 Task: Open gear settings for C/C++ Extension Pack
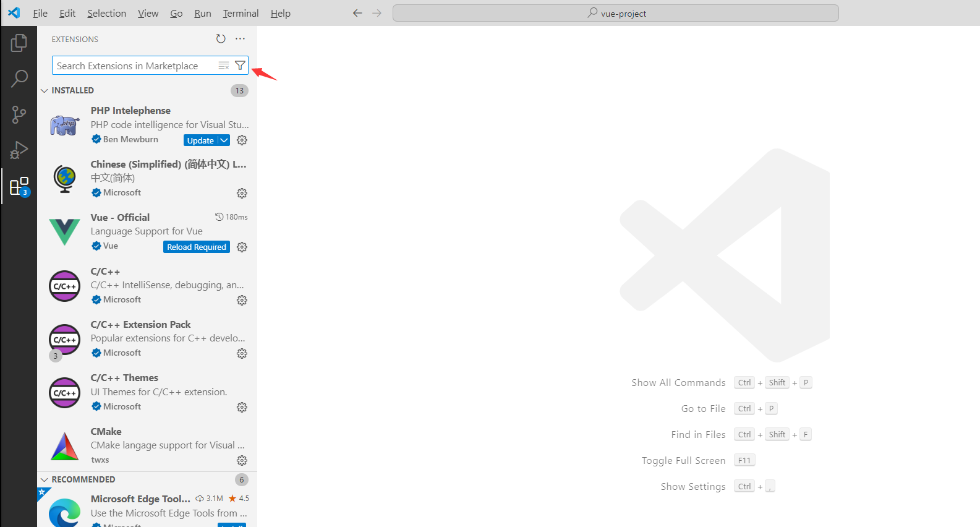tap(242, 354)
